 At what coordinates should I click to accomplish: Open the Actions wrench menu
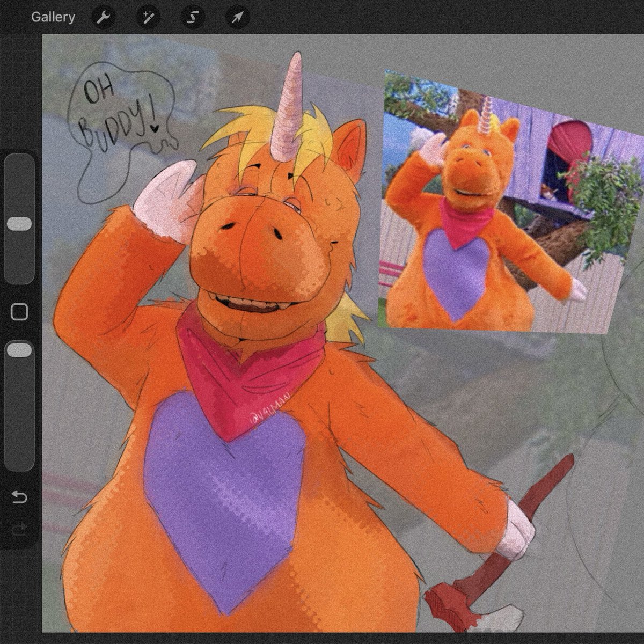pyautogui.click(x=103, y=17)
